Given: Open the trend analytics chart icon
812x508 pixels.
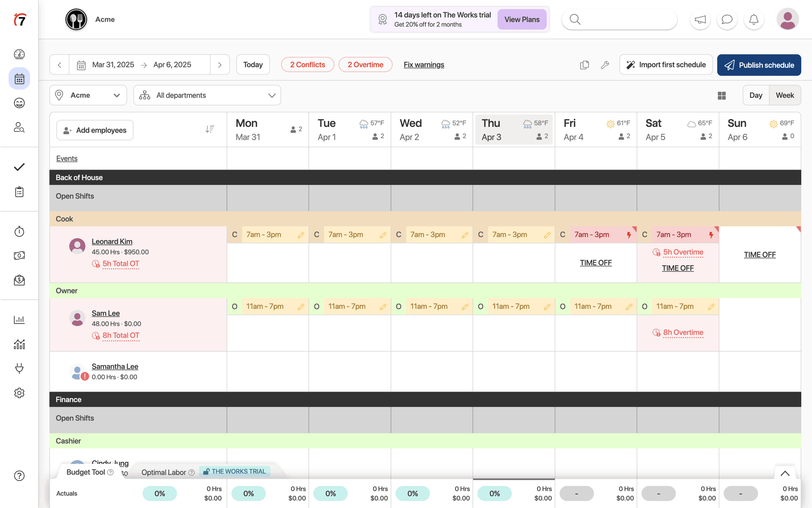Looking at the screenshot, I should point(19,344).
